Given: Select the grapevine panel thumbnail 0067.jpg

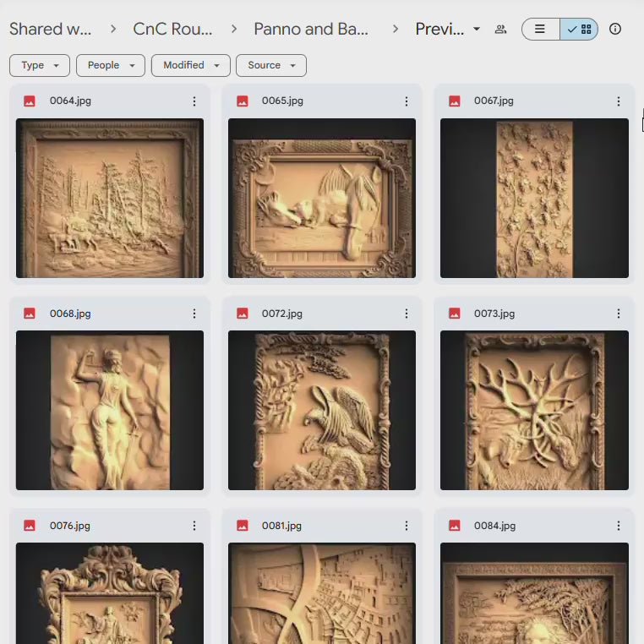Looking at the screenshot, I should pos(534,198).
